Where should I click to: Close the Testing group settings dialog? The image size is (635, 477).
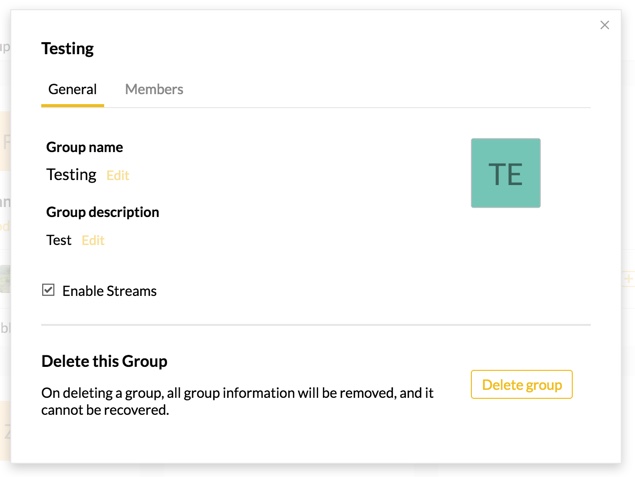604,25
